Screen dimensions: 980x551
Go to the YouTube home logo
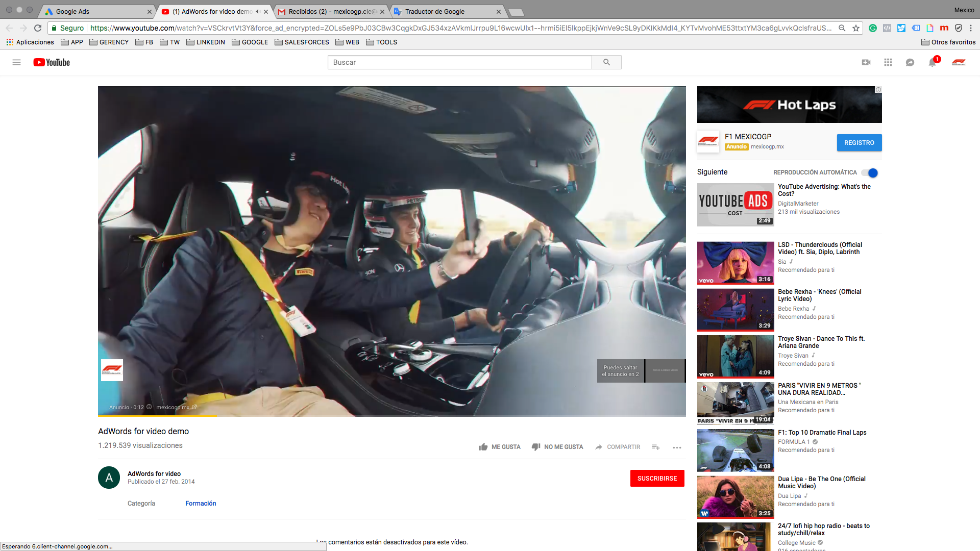coord(52,62)
